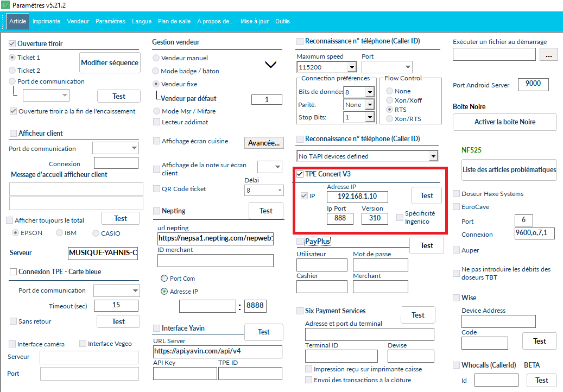
Task: Select the Vendeur manuel radio button
Action: (x=156, y=58)
